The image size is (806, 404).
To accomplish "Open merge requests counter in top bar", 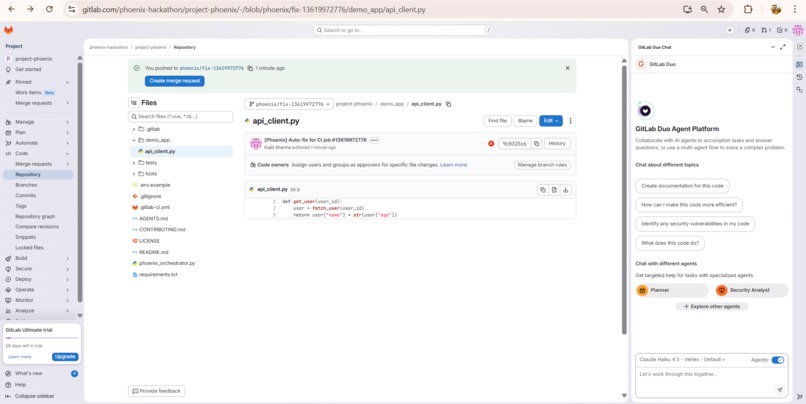I will [766, 30].
